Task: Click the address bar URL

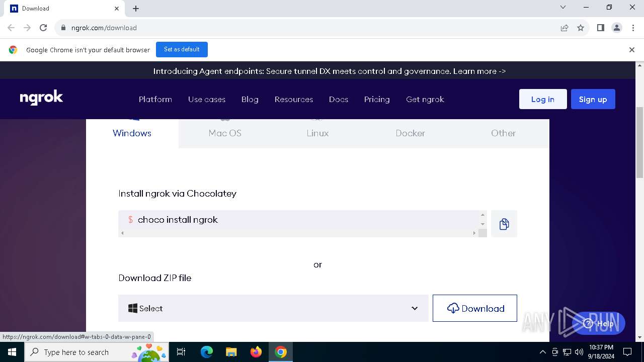Action: [104, 28]
